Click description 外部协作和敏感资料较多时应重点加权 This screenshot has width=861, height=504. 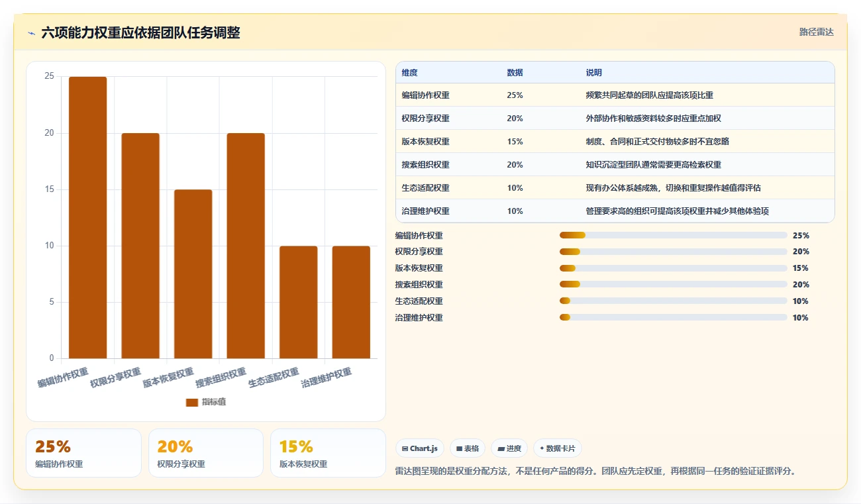click(654, 119)
